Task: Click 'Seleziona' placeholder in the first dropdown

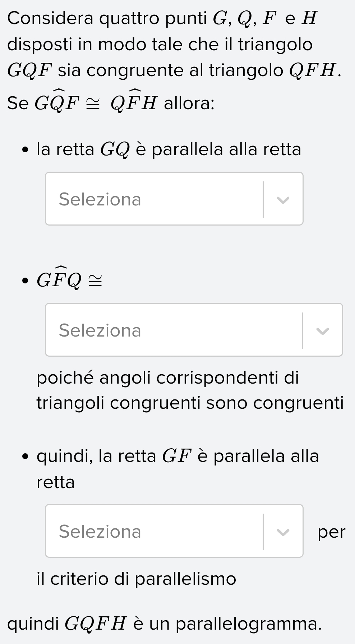Action: pyautogui.click(x=100, y=199)
